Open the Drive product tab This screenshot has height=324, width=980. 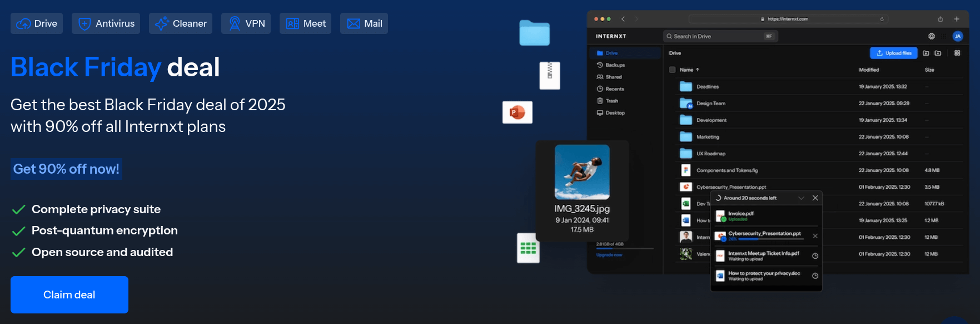tap(37, 23)
